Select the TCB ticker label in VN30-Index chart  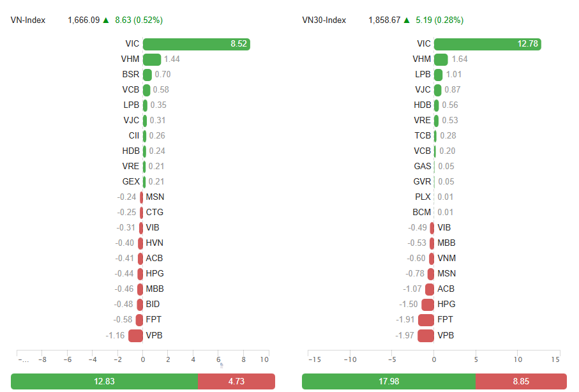coord(423,136)
